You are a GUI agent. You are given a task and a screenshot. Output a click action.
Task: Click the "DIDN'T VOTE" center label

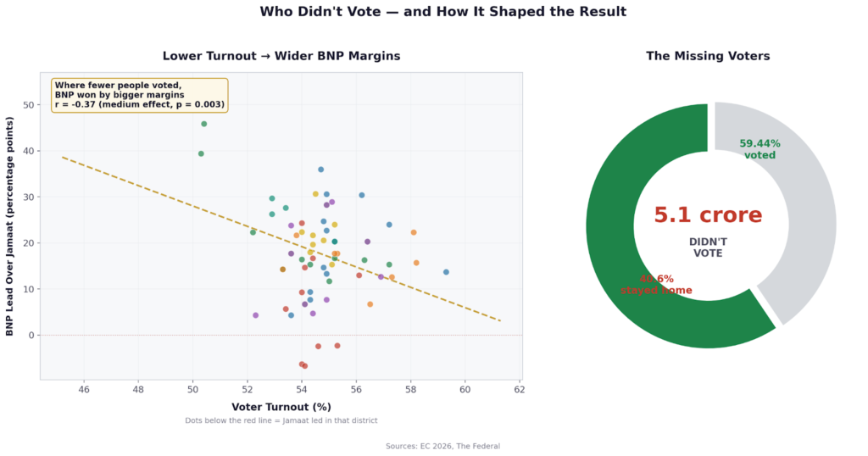[708, 247]
